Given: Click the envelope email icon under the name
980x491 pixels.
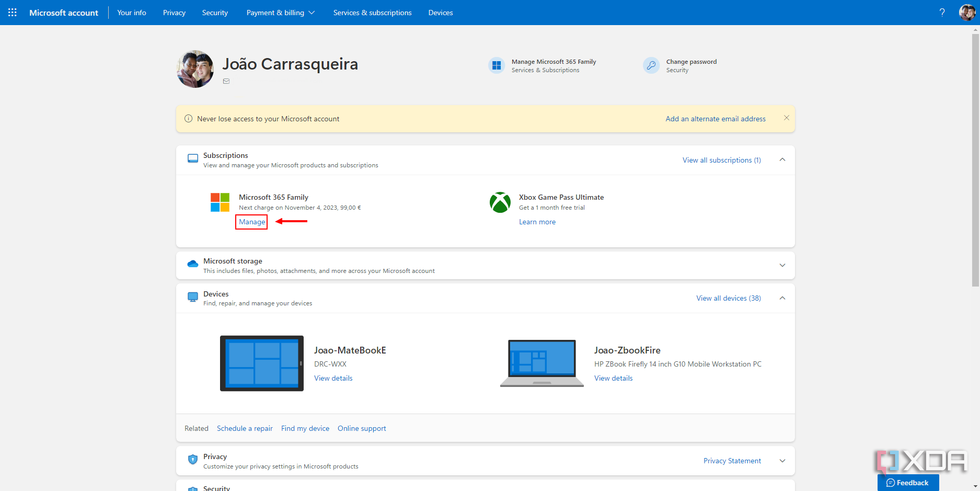Looking at the screenshot, I should pos(226,81).
